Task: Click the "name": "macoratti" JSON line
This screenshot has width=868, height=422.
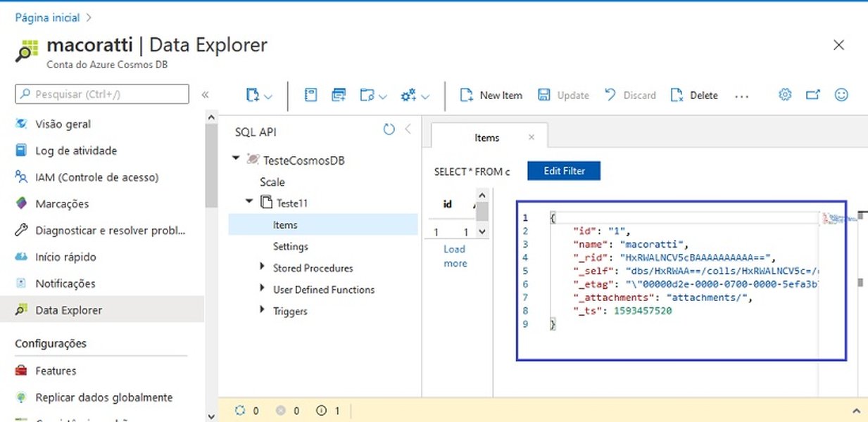Action: coord(629,244)
